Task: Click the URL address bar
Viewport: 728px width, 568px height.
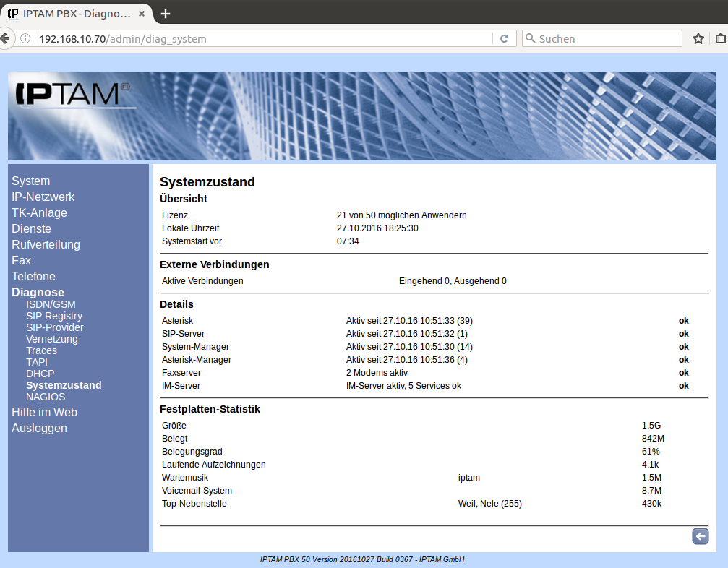Action: (260, 39)
